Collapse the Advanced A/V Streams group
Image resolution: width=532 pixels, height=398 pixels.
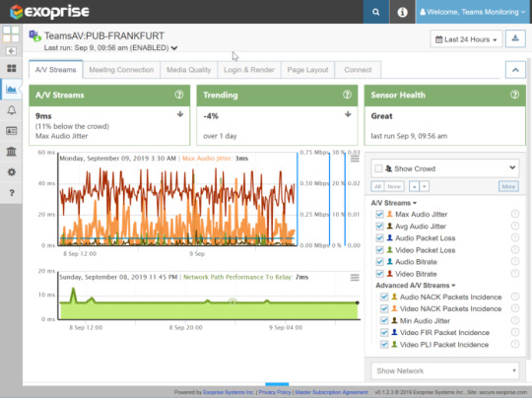pyautogui.click(x=416, y=286)
